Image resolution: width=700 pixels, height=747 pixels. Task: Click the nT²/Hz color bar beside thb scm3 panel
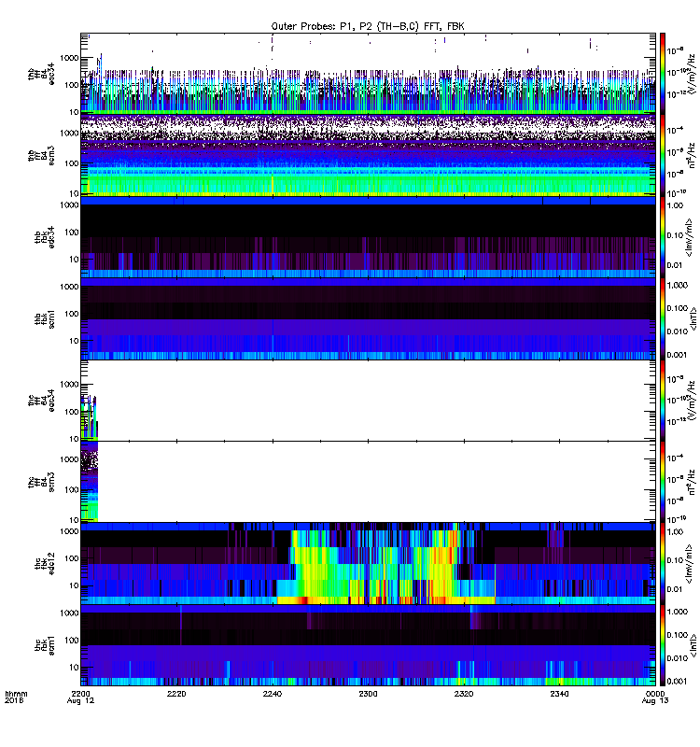pos(663,155)
